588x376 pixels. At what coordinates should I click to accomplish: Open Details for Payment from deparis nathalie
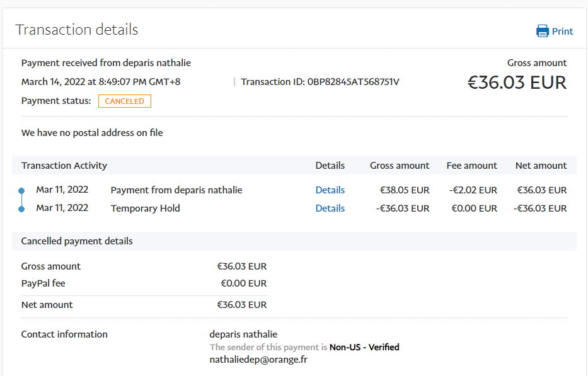pos(330,190)
